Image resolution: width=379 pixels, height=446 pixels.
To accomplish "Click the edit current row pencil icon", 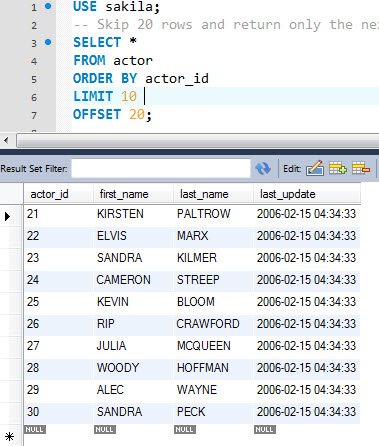I will 315,168.
